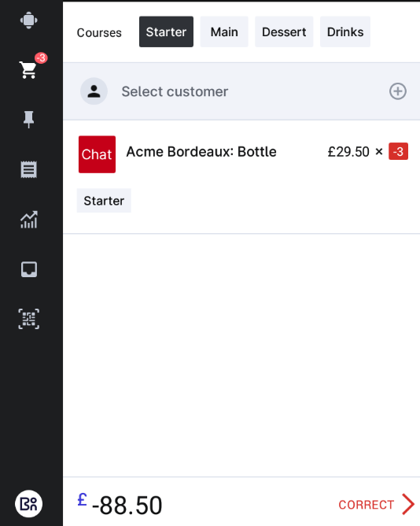This screenshot has width=420, height=526.
Task: Open the sales analytics chart icon
Action: coord(29,220)
